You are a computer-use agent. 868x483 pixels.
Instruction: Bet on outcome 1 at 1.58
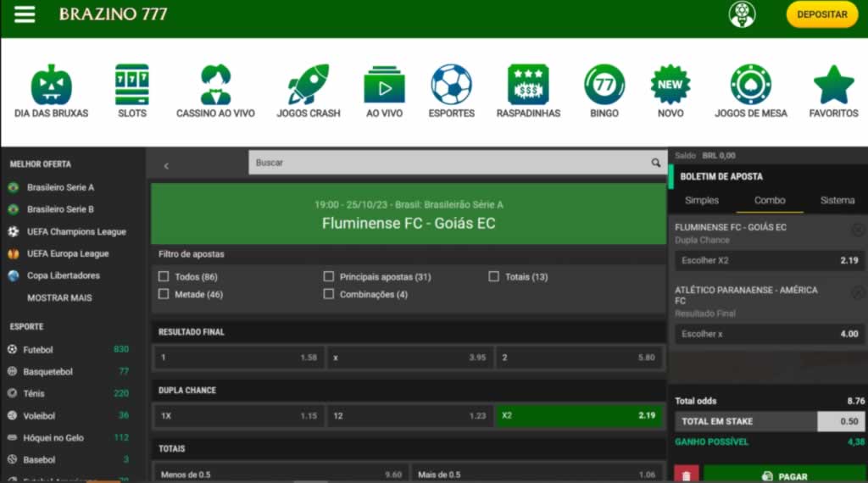238,358
